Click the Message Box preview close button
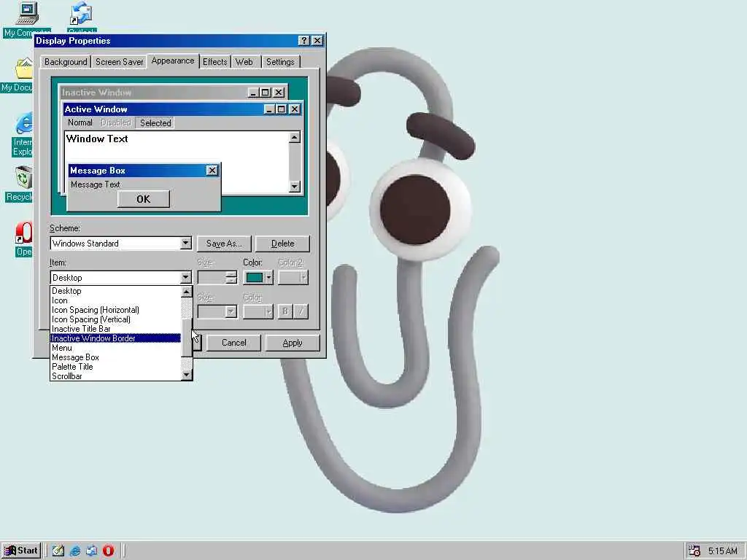 212,171
